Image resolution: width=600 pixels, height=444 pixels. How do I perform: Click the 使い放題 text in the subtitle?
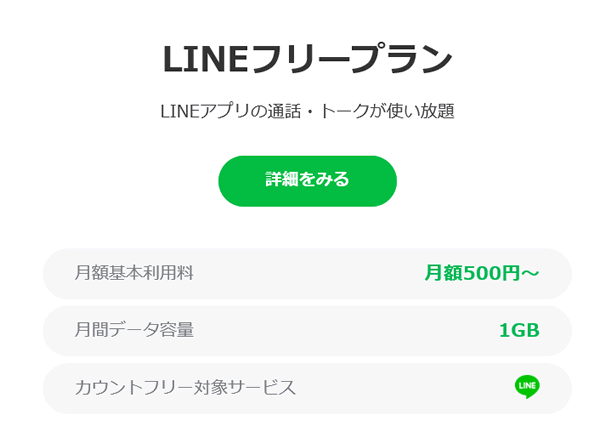click(x=422, y=111)
